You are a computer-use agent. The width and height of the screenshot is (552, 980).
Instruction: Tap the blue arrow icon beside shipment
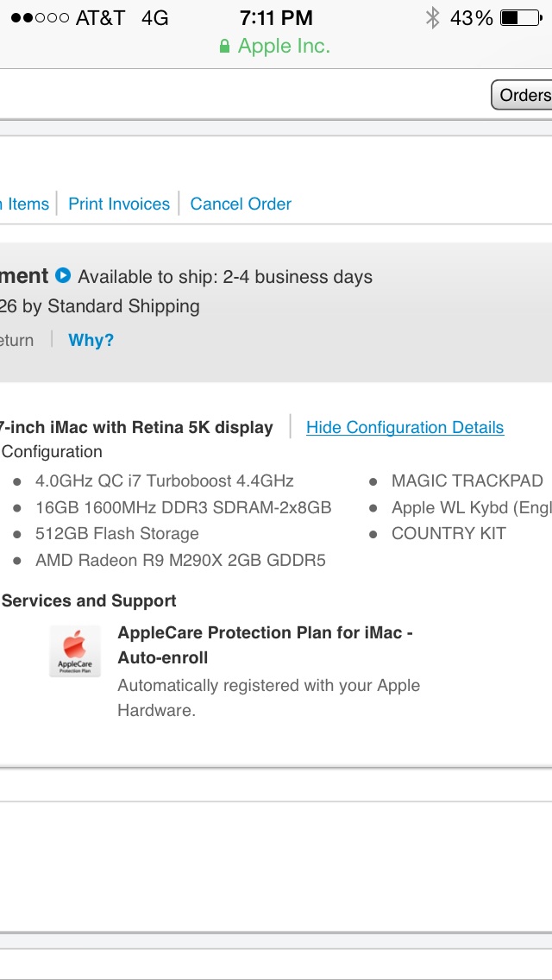point(63,275)
